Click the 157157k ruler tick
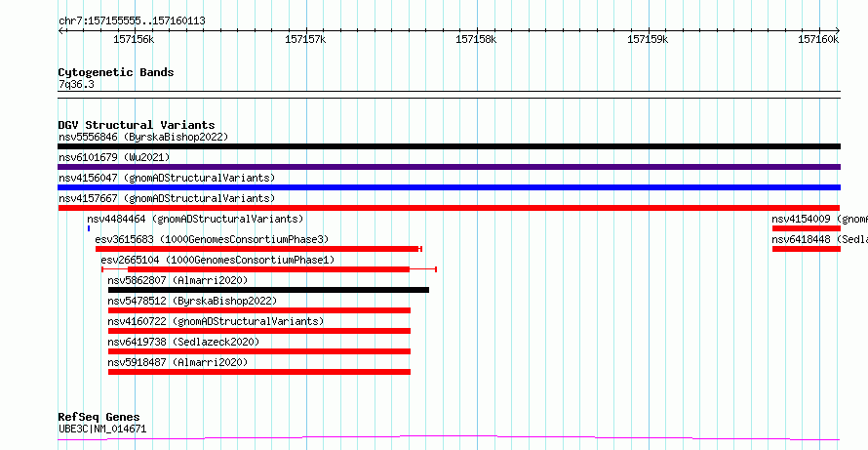Viewport: 868px width, 450px height. pos(305,39)
